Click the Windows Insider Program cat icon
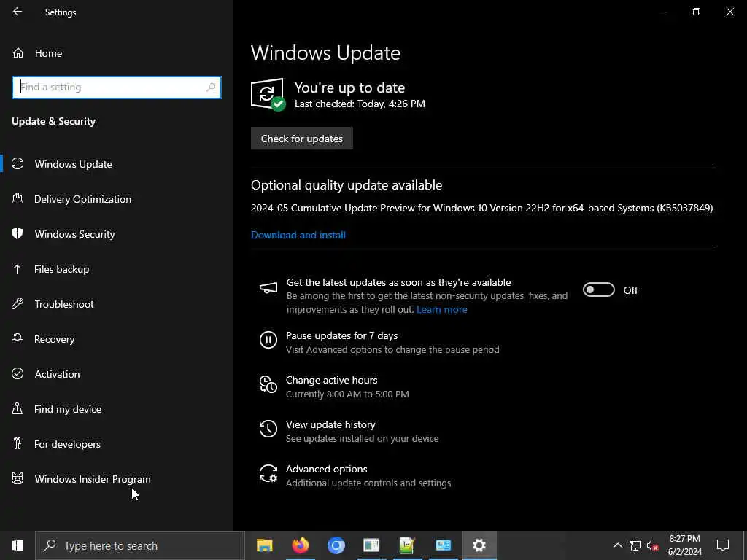This screenshot has height=560, width=747. pyautogui.click(x=18, y=478)
